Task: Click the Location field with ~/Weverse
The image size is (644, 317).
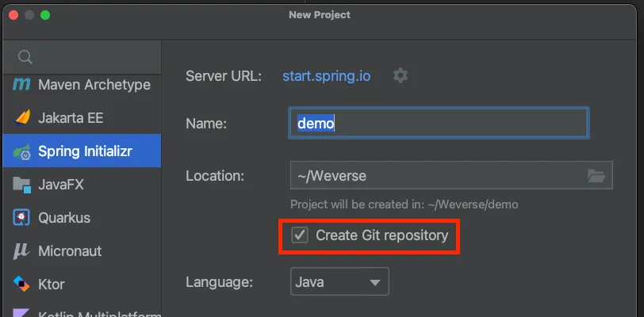Action: tap(451, 175)
